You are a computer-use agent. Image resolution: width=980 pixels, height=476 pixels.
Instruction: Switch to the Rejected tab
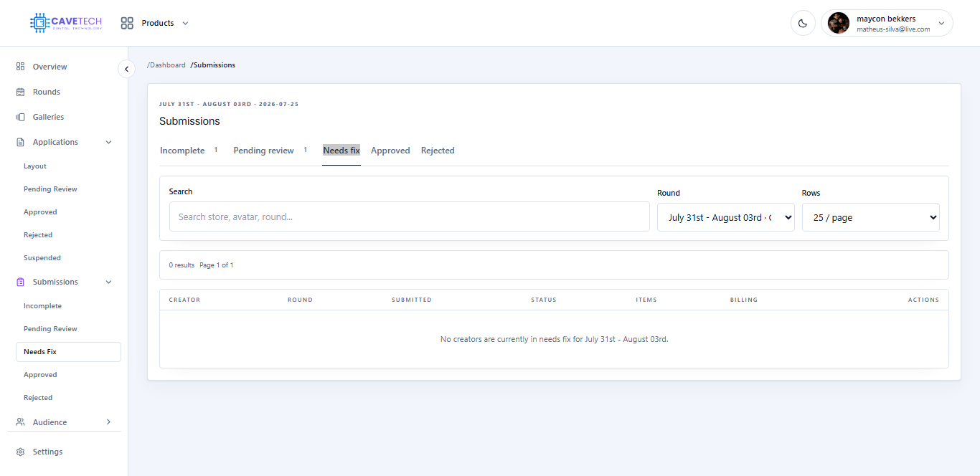pyautogui.click(x=438, y=151)
